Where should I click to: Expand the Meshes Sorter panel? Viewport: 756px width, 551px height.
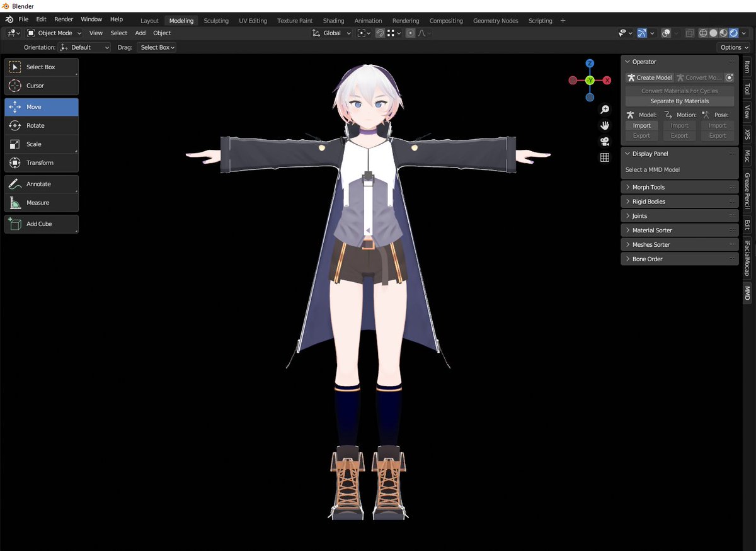pyautogui.click(x=679, y=245)
